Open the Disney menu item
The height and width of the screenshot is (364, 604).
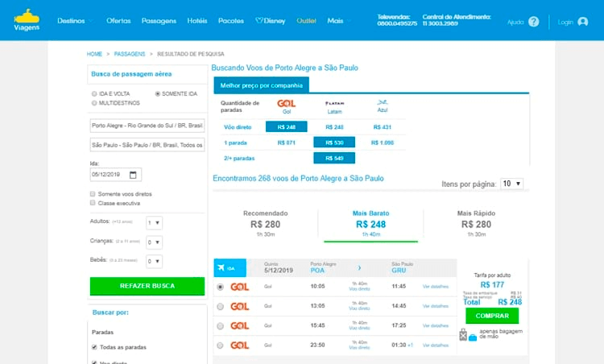click(x=271, y=21)
